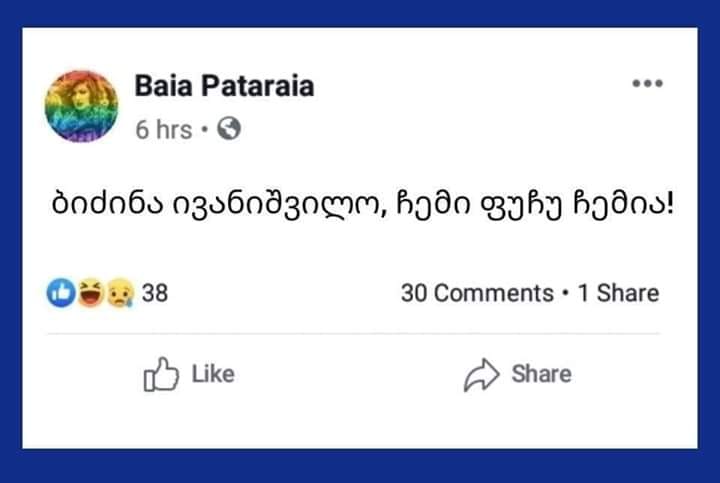This screenshot has width=720, height=483.
Task: Click the laughing Haha reaction emoji
Action: pyautogui.click(x=90, y=293)
